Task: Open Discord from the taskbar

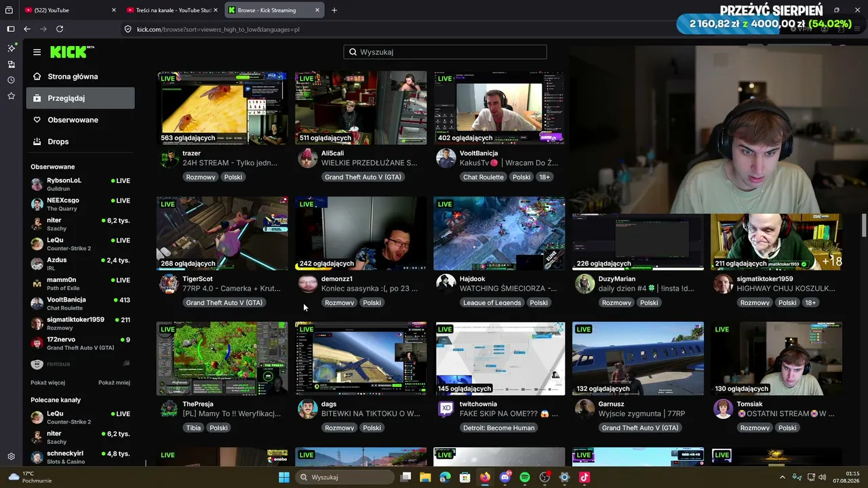Action: point(505,477)
